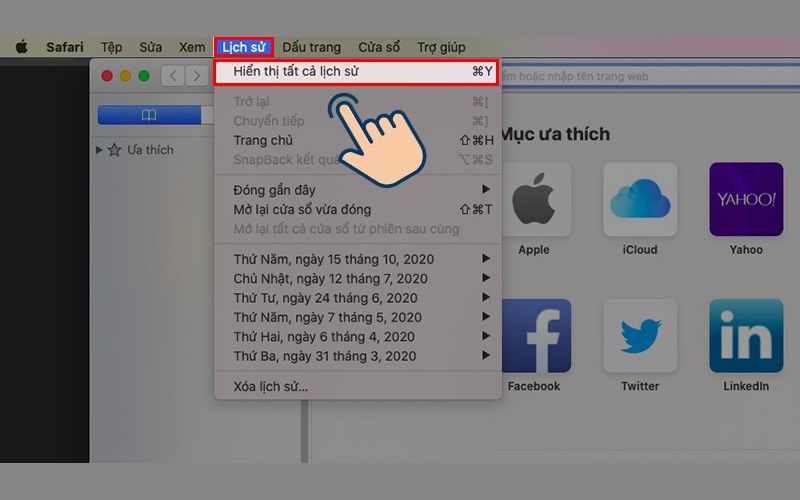The image size is (800, 500).
Task: Open the Facebook favorites icon
Action: pyautogui.click(x=534, y=337)
